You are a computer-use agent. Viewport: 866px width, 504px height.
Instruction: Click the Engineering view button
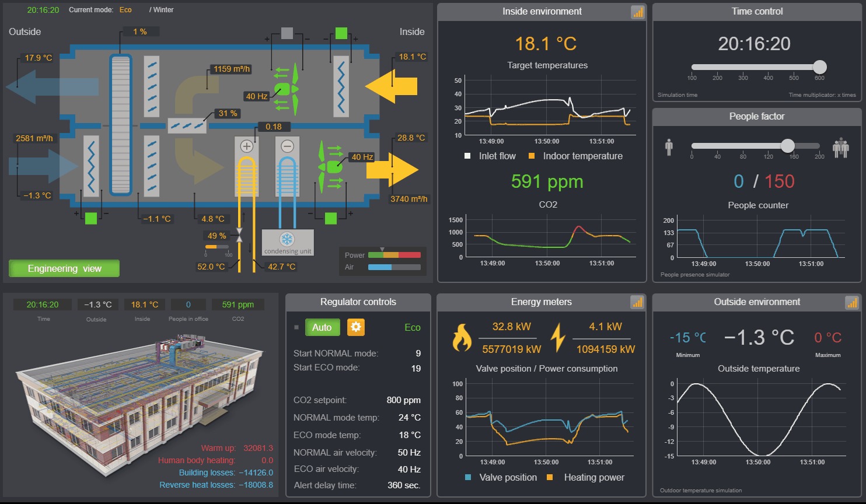click(64, 268)
